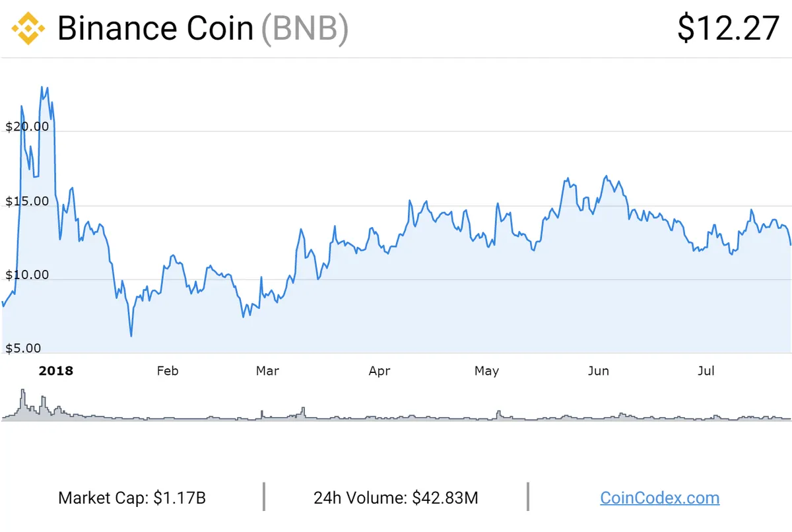Select the Jun month label
This screenshot has height=532, width=792.
tap(598, 371)
